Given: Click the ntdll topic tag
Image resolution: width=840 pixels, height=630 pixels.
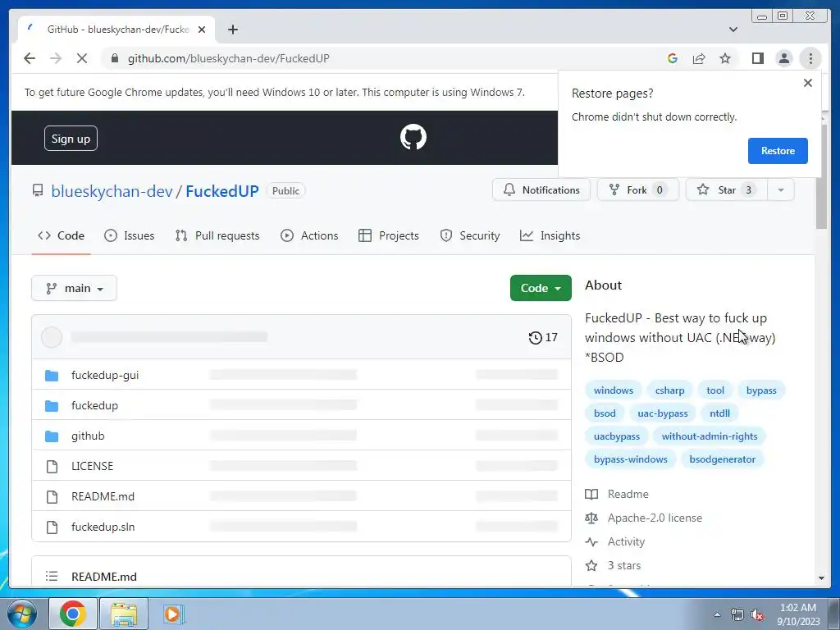Looking at the screenshot, I should (x=719, y=413).
